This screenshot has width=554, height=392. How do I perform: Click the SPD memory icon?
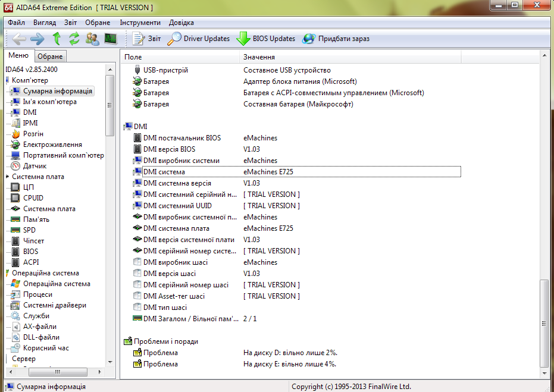(x=15, y=230)
